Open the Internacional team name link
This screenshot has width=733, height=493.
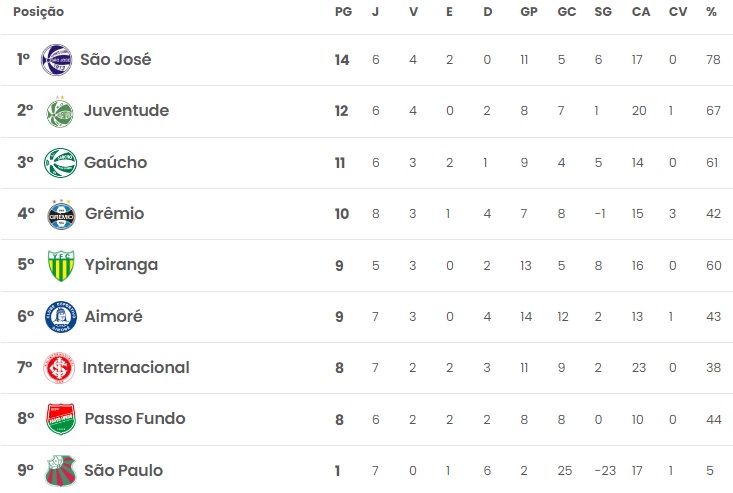pos(136,368)
